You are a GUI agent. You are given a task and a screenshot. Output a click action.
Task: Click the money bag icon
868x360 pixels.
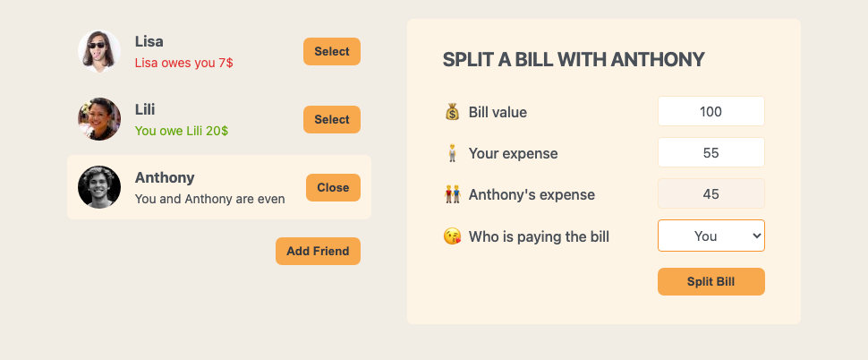pyautogui.click(x=452, y=112)
